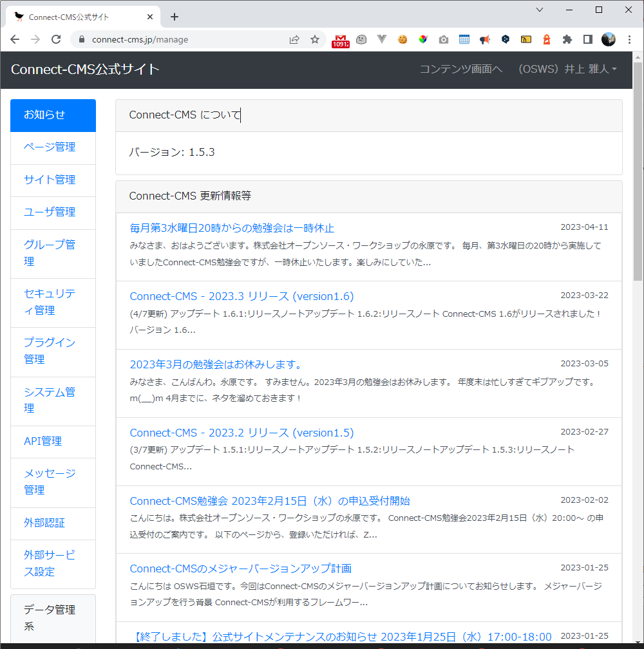The width and height of the screenshot is (644, 649).
Task: Click the padlock site information icon
Action: point(81,39)
